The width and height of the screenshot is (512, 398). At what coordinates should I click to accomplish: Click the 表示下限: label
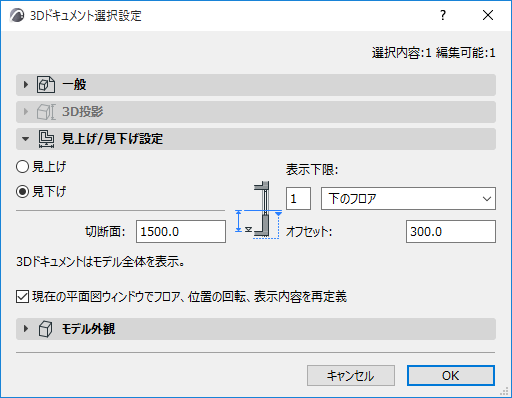pyautogui.click(x=312, y=170)
